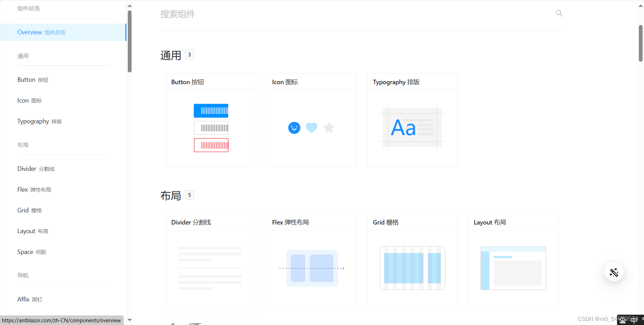Image resolution: width=644 pixels, height=325 pixels.
Task: Select Affix 固钉 in the sidebar
Action: (x=30, y=299)
